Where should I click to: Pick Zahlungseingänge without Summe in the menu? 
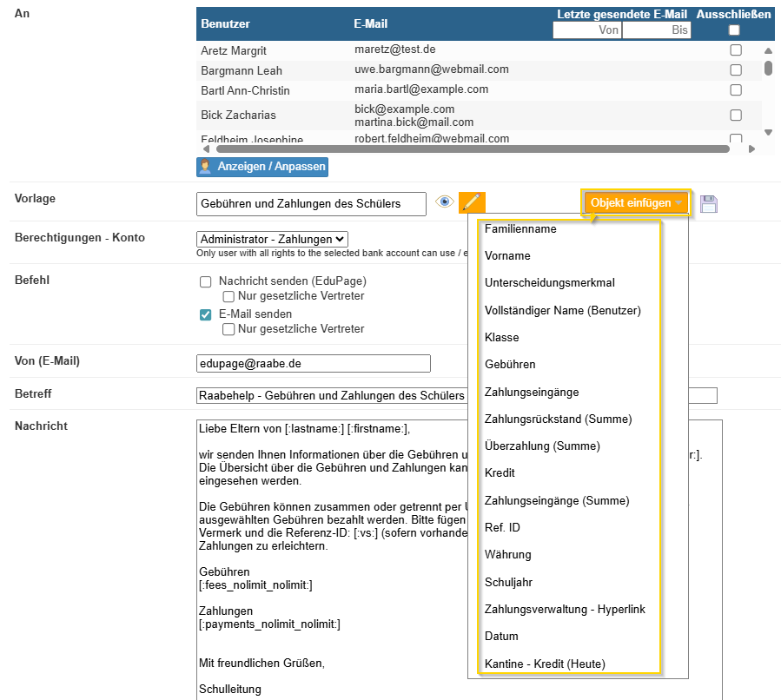click(532, 393)
